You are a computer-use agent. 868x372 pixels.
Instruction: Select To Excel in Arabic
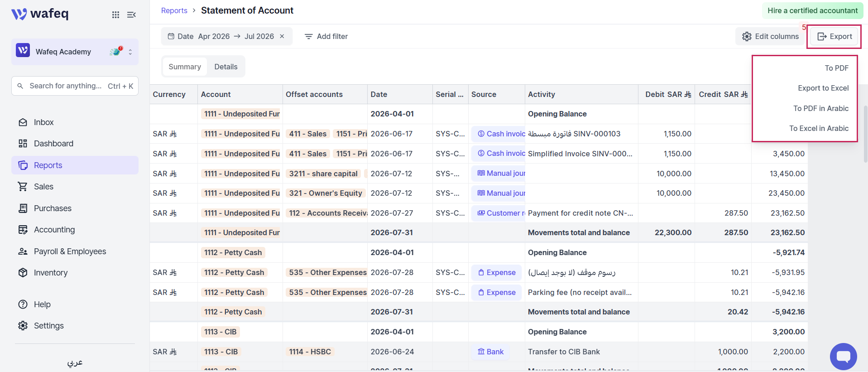click(819, 128)
